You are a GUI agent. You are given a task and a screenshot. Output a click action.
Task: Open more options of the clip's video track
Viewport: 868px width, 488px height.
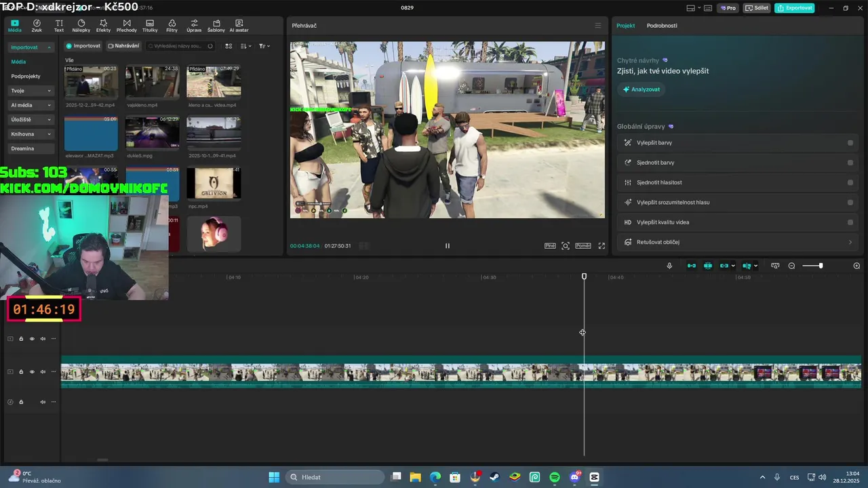(x=54, y=372)
